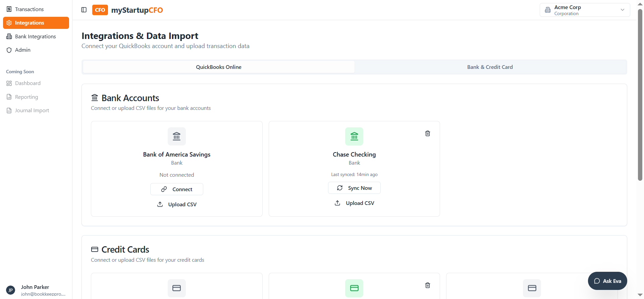The height and width of the screenshot is (299, 644).
Task: Upload CSV for Chase Checking
Action: (354, 203)
